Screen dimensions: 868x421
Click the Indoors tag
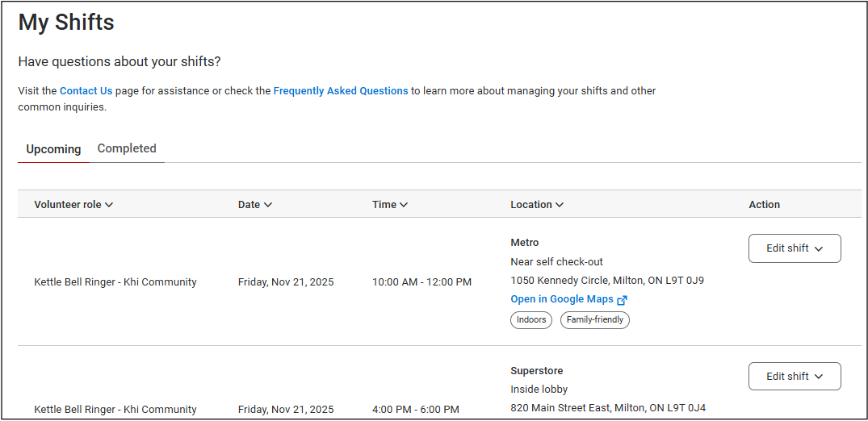tap(531, 320)
